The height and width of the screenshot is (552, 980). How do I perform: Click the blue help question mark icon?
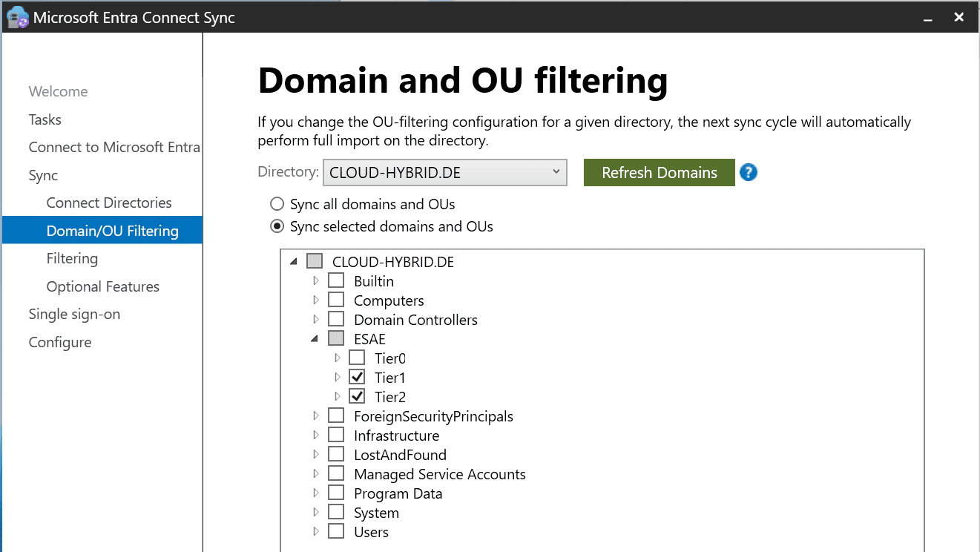click(749, 173)
